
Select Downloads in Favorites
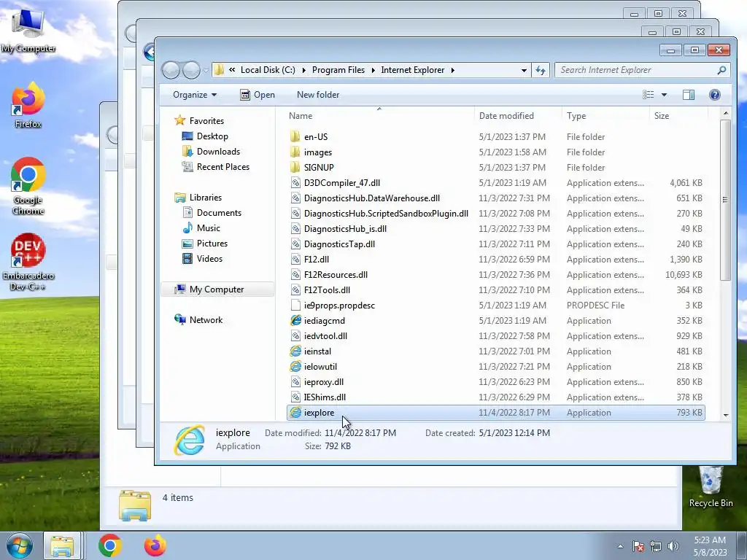211,152
